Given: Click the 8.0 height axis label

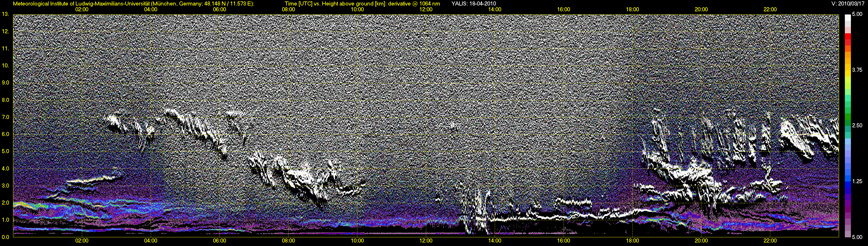Looking at the screenshot, I should pos(5,100).
